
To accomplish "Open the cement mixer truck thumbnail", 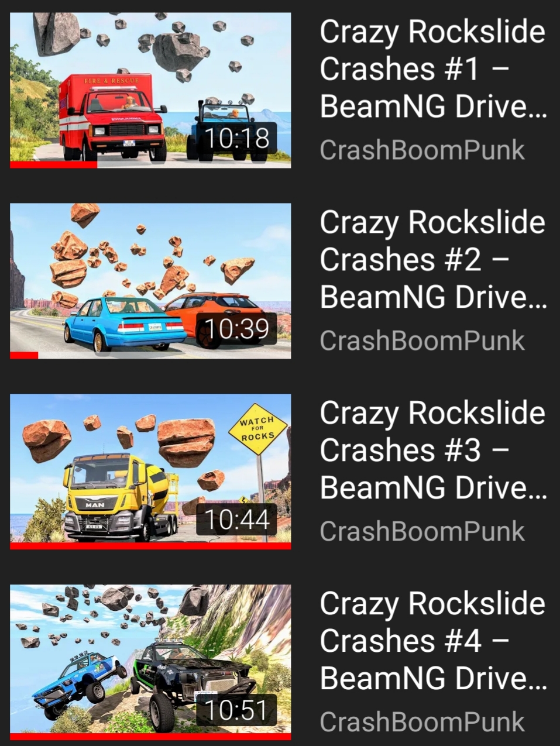I will pyautogui.click(x=150, y=472).
